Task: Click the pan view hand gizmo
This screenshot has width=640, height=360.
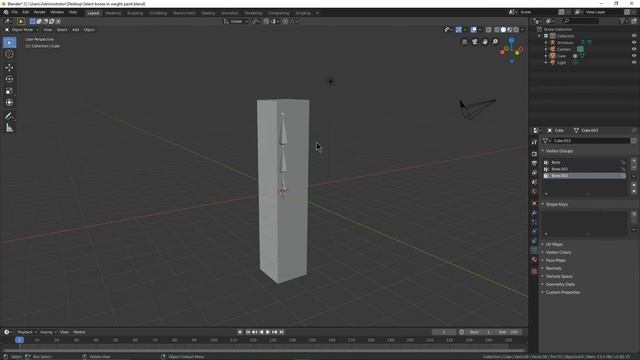Action: tap(485, 42)
